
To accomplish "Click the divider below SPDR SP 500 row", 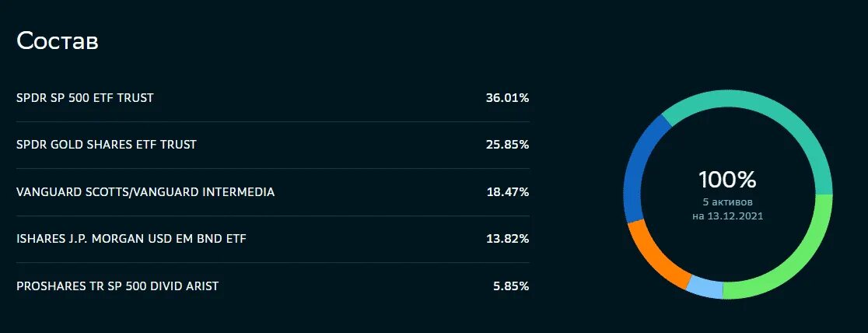I will (x=273, y=122).
